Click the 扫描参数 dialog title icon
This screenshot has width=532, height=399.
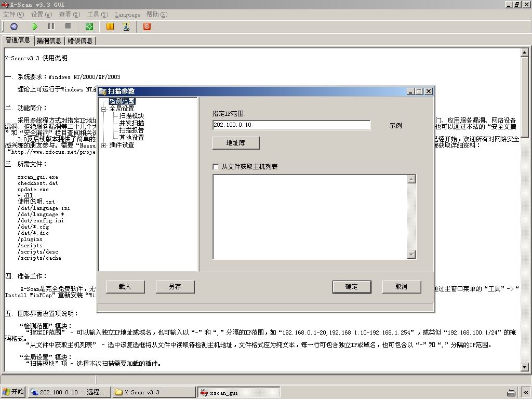[x=103, y=91]
